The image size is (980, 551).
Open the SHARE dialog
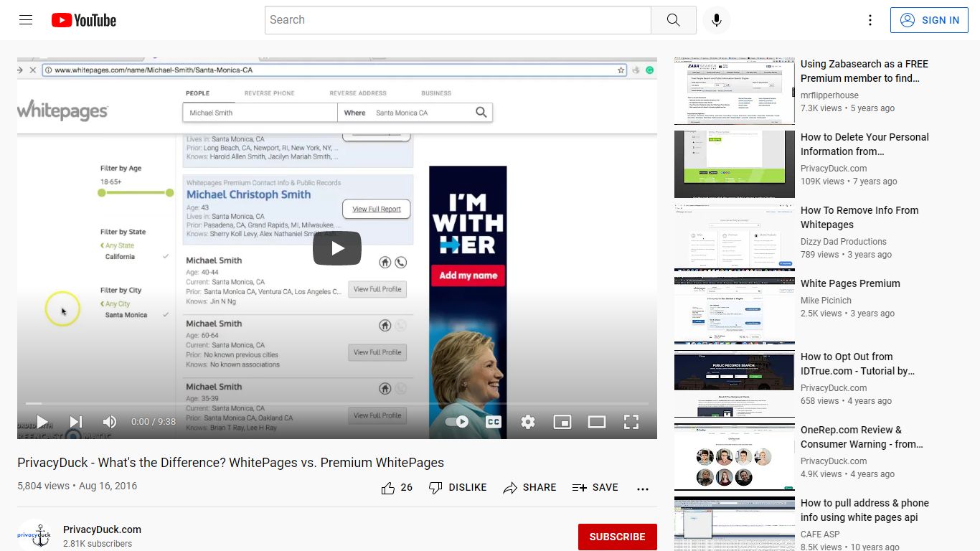pos(529,487)
